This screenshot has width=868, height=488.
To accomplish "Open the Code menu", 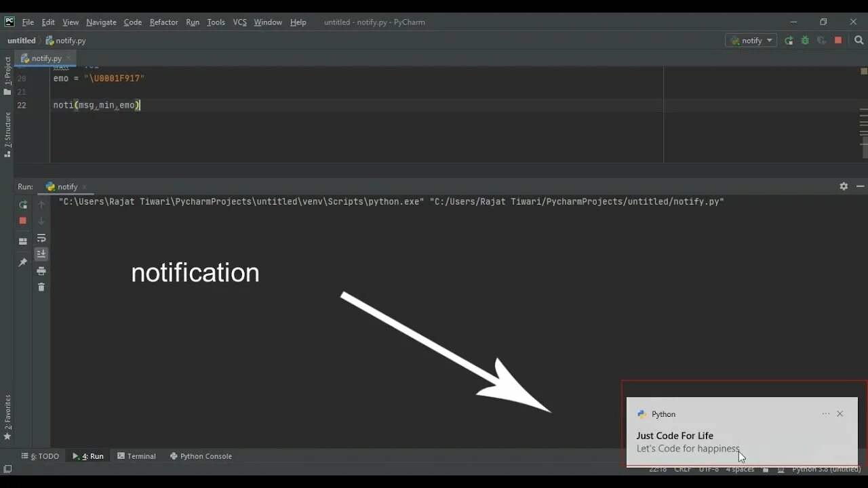I will pos(133,22).
